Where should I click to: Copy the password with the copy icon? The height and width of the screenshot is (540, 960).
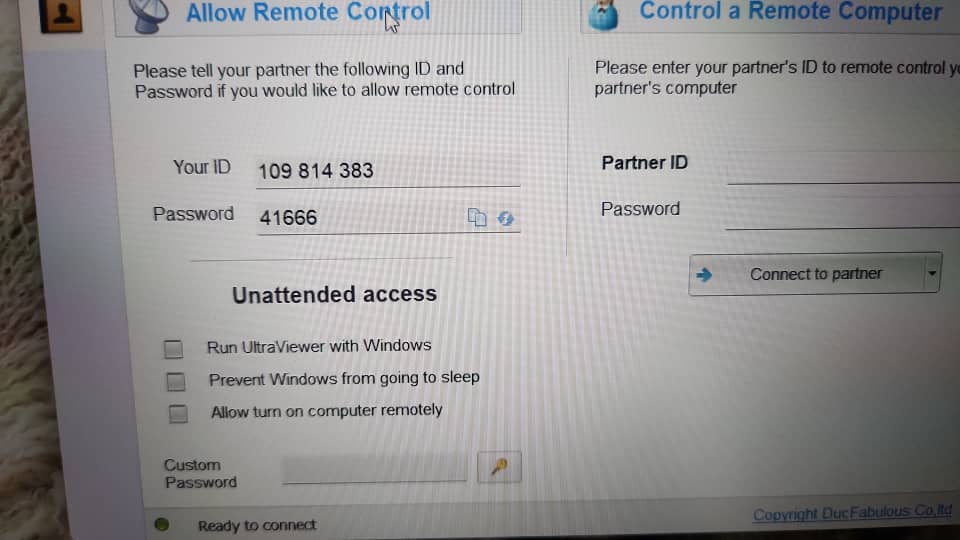[x=477, y=217]
